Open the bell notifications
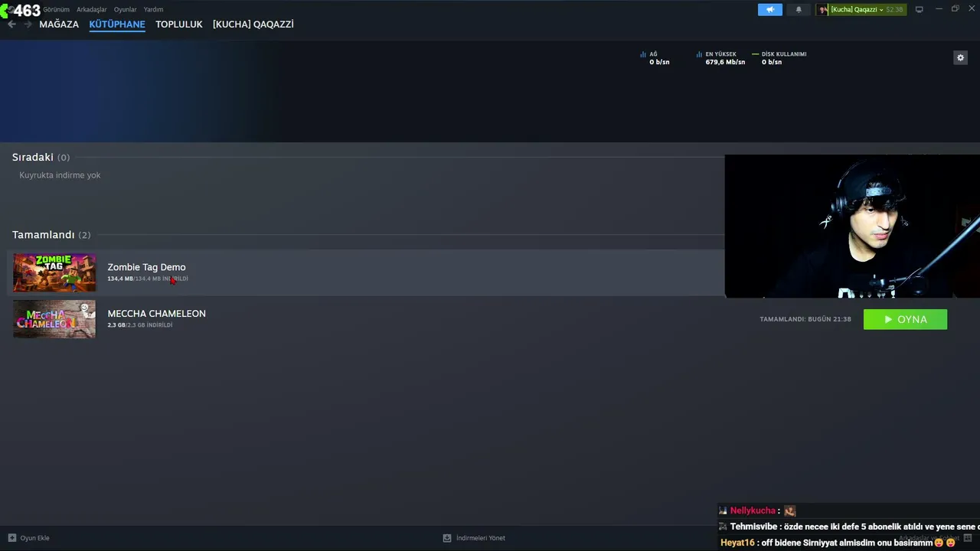The height and width of the screenshot is (551, 980). [x=799, y=9]
